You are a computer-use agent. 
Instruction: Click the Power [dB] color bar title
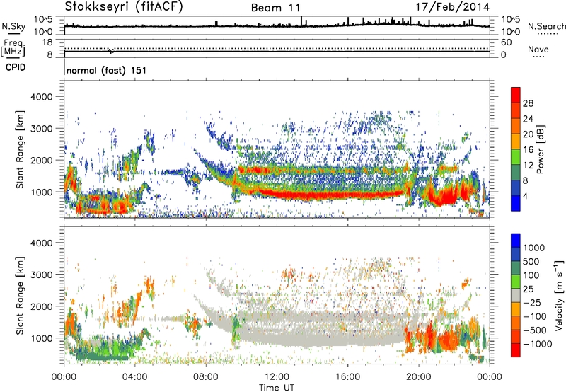point(540,149)
